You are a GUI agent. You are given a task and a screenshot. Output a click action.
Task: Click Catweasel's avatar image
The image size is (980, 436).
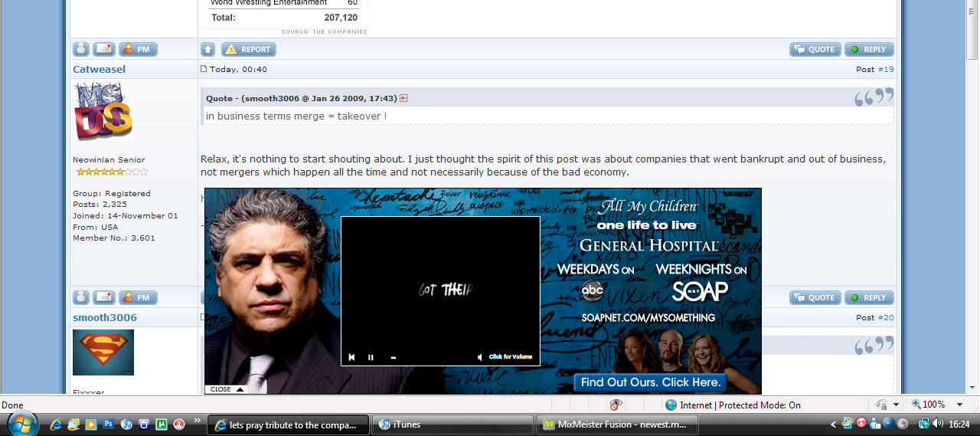[x=103, y=112]
